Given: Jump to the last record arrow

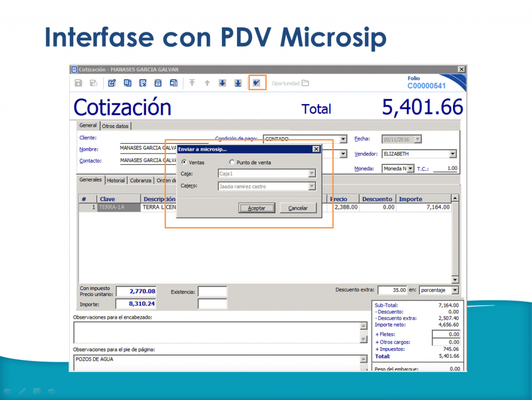Looking at the screenshot, I should (238, 83).
